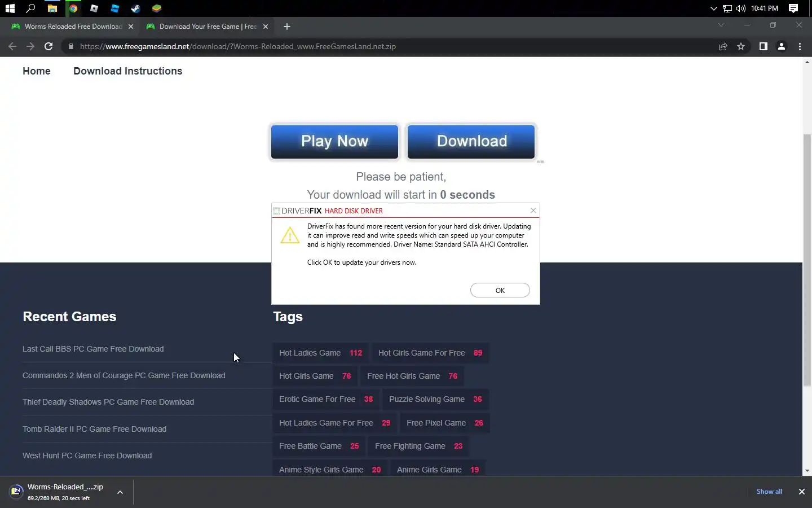Viewport: 812px width, 508px height.
Task: Open West Hunt PC Game link
Action: pos(87,456)
